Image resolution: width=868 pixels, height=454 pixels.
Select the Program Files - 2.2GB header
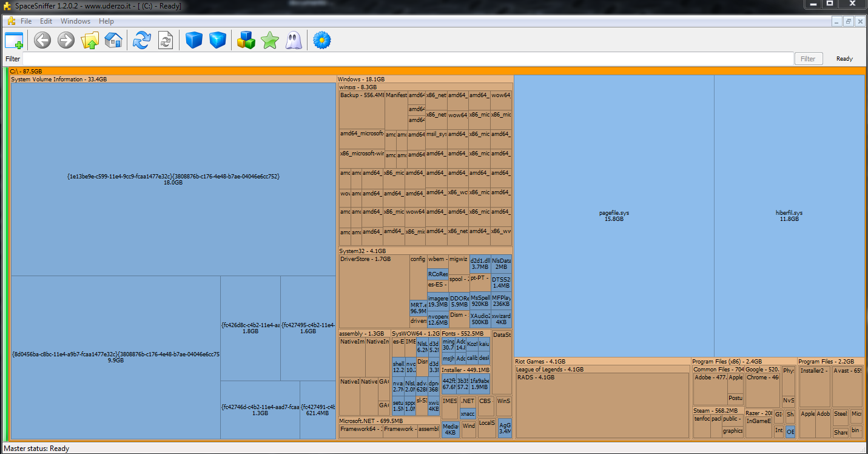tap(831, 361)
